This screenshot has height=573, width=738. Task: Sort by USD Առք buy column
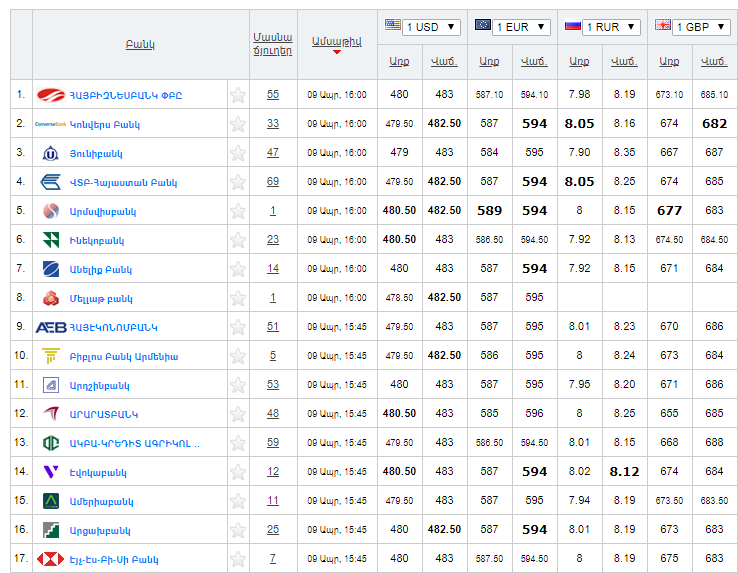[x=399, y=61]
